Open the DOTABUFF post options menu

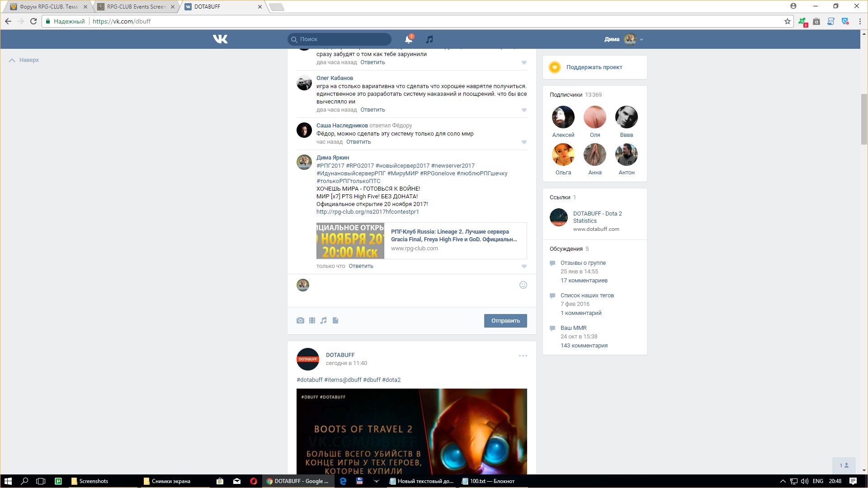click(x=523, y=356)
